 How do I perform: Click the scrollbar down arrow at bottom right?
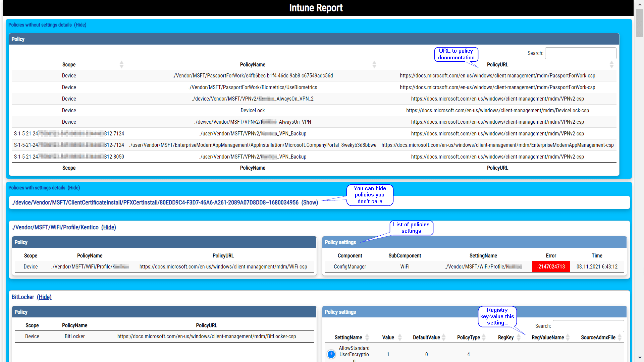(x=639, y=357)
